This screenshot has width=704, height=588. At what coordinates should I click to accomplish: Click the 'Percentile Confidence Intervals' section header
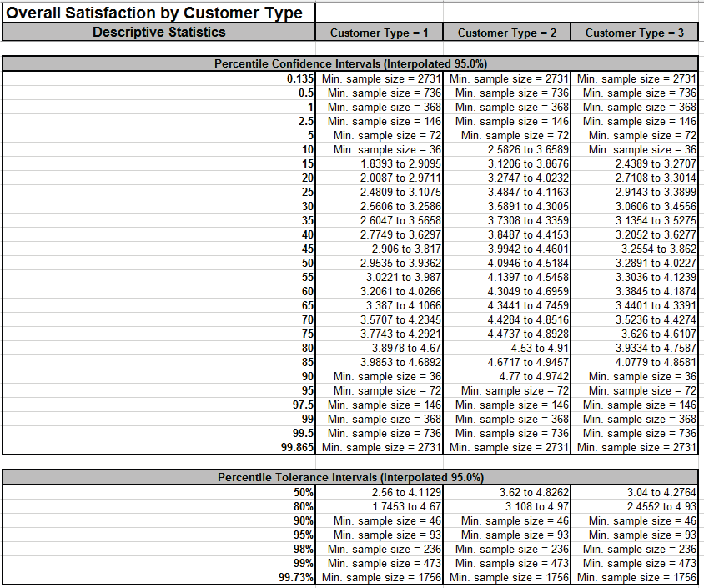350,63
